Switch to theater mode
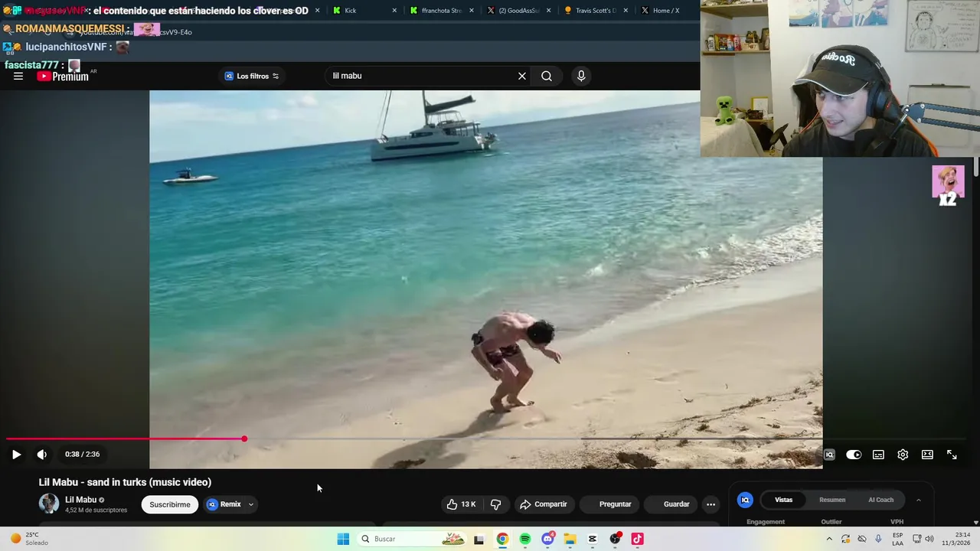980x551 pixels. 927,455
